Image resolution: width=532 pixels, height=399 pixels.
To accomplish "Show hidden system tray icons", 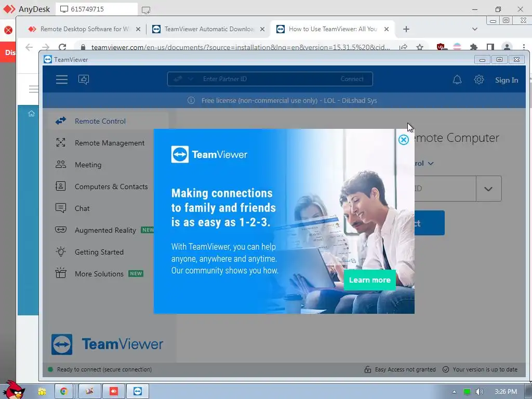I will coord(454,392).
